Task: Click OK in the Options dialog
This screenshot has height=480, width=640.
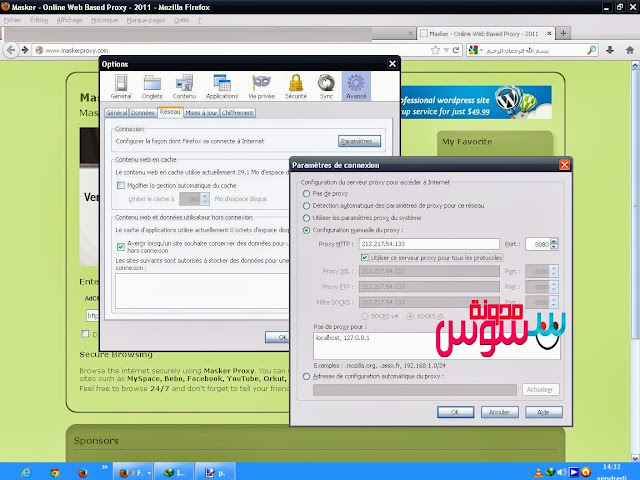Action: point(278,337)
